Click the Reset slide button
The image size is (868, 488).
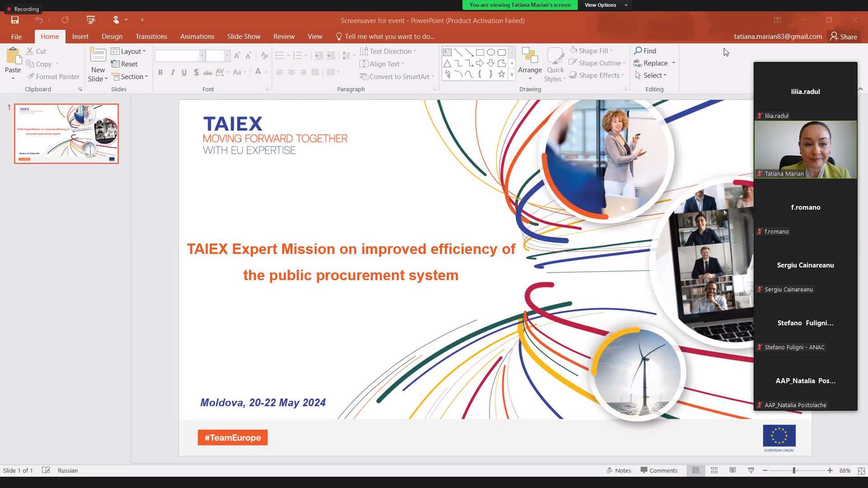click(x=124, y=64)
